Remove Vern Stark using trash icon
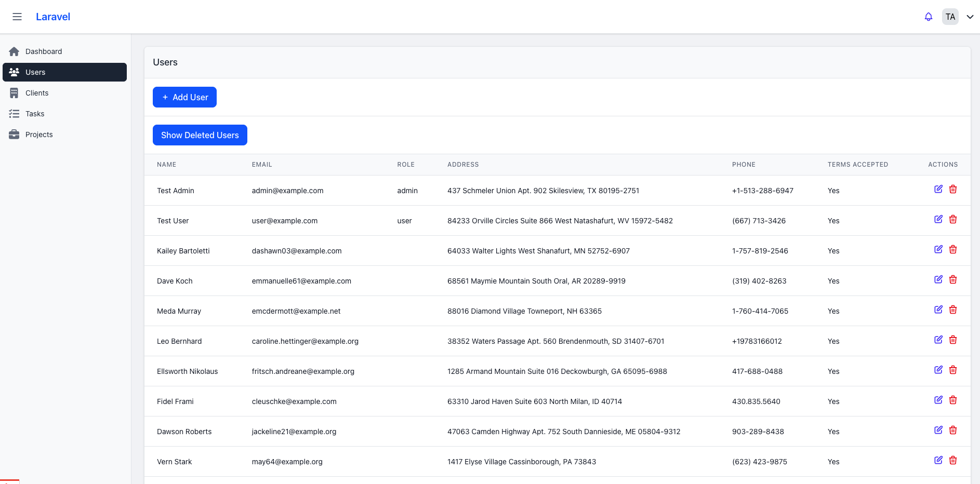Image resolution: width=980 pixels, height=484 pixels. pyautogui.click(x=952, y=461)
